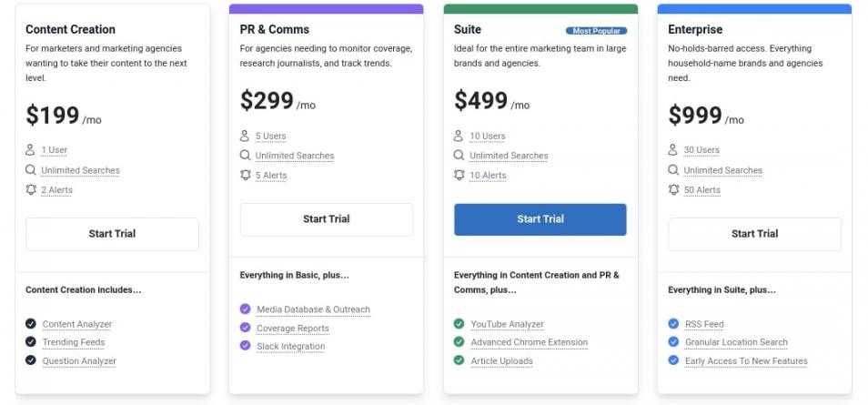
Task: Click the user icon beside 30 Users
Action: [673, 149]
